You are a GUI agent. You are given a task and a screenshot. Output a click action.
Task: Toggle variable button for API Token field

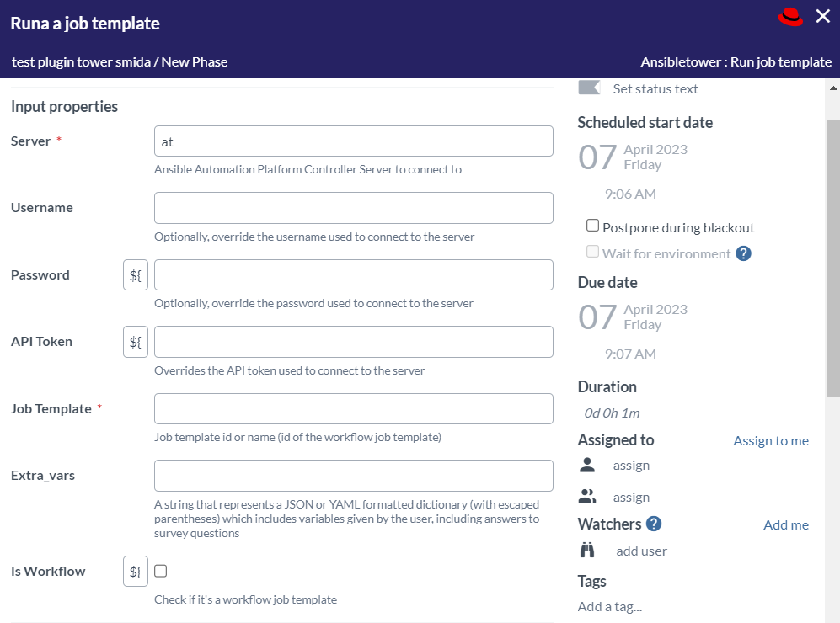[136, 342]
